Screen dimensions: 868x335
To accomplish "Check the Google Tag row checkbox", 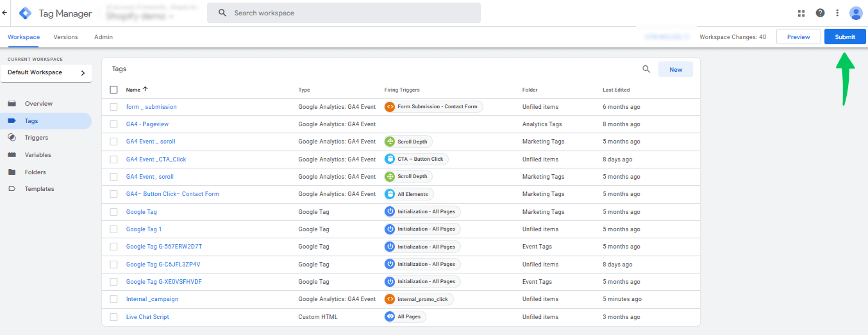I will click(113, 211).
